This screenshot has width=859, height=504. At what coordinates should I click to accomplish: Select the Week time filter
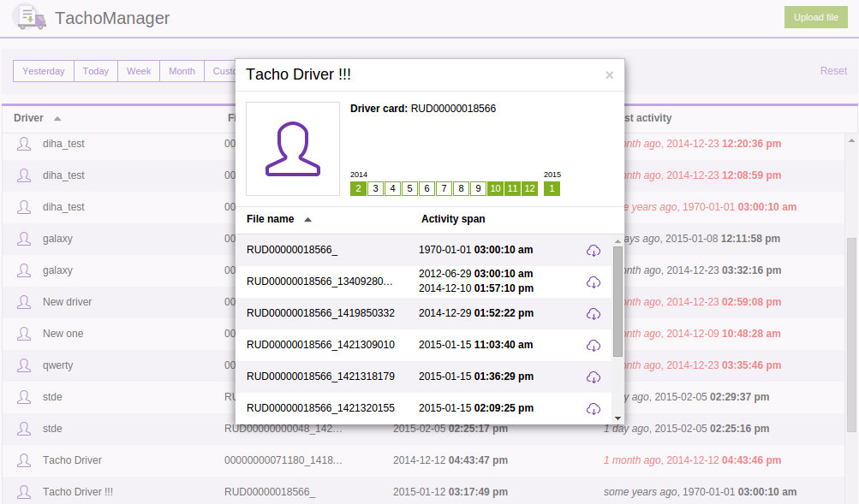tap(138, 71)
